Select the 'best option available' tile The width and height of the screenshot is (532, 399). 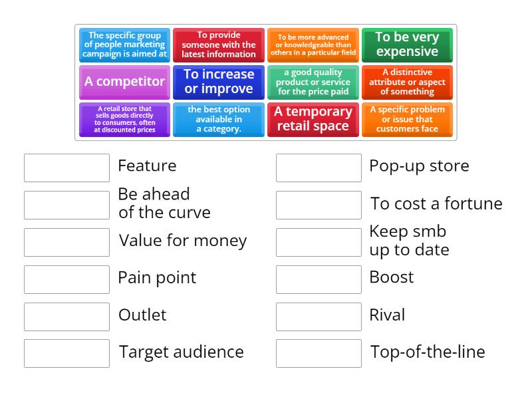tap(219, 119)
